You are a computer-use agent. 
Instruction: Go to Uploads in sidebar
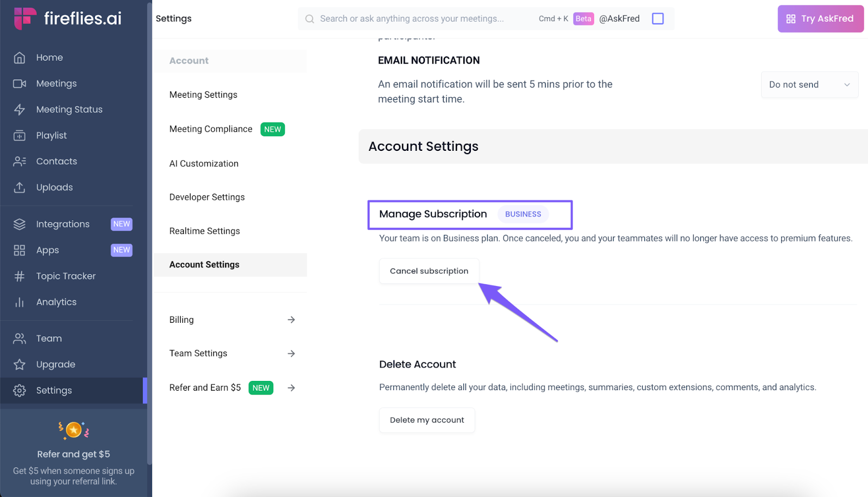[x=54, y=187]
